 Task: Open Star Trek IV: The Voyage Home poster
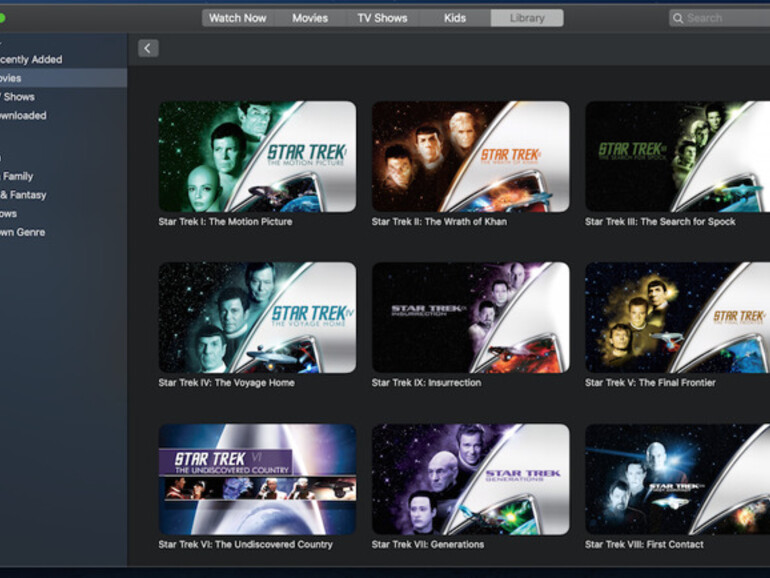tap(257, 317)
